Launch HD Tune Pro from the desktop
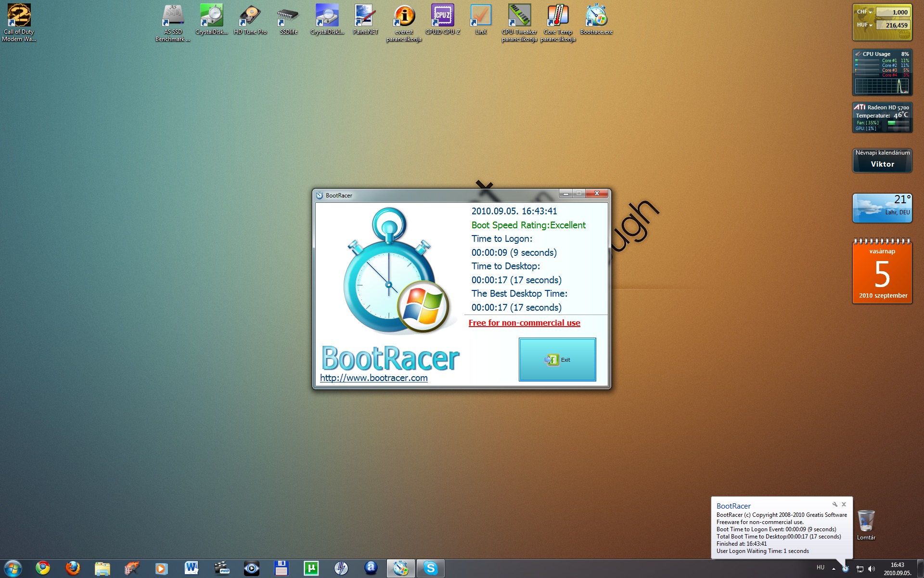This screenshot has height=578, width=924. click(x=250, y=19)
